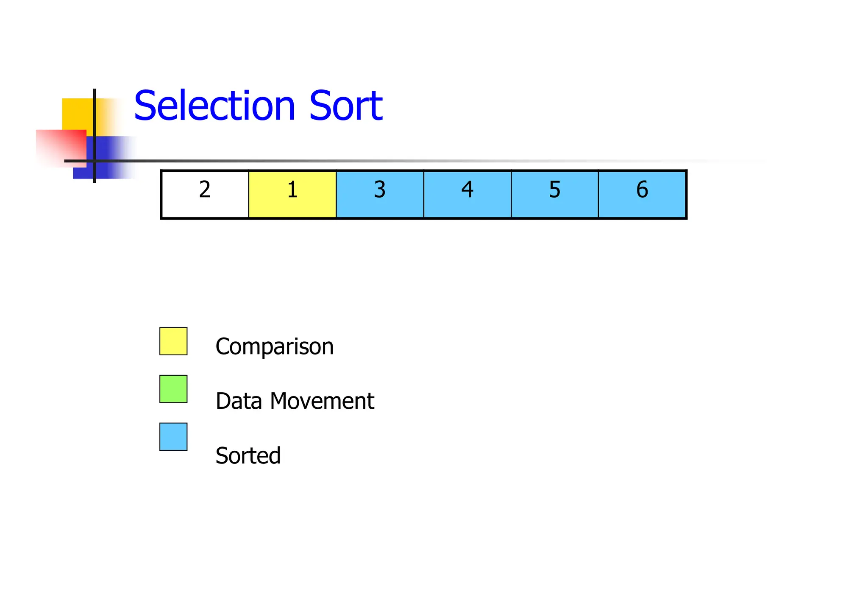Pick the light blue Sorted legend swatch
868x614 pixels.
pyautogui.click(x=173, y=437)
